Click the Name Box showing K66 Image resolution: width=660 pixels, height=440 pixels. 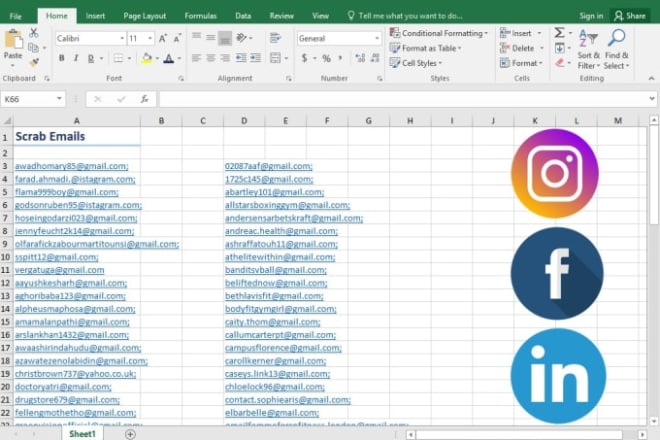[x=33, y=99]
